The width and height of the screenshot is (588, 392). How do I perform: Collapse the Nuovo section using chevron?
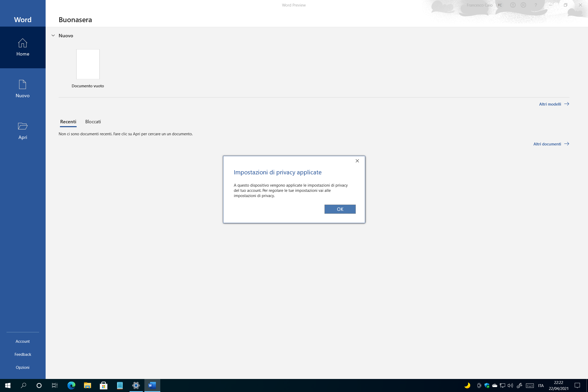[52, 35]
